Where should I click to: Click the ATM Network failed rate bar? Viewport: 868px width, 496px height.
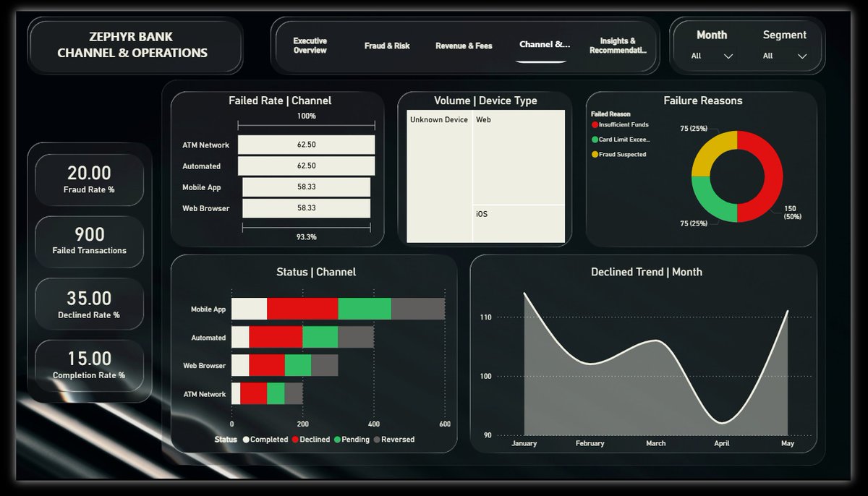[x=306, y=145]
